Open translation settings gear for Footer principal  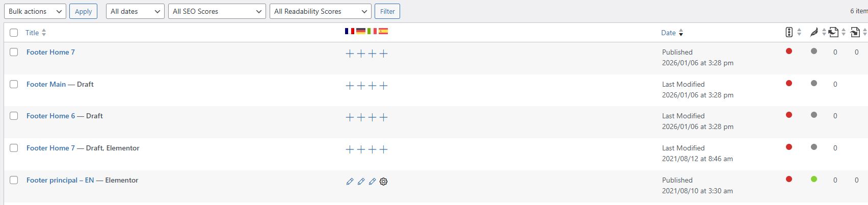(x=384, y=182)
